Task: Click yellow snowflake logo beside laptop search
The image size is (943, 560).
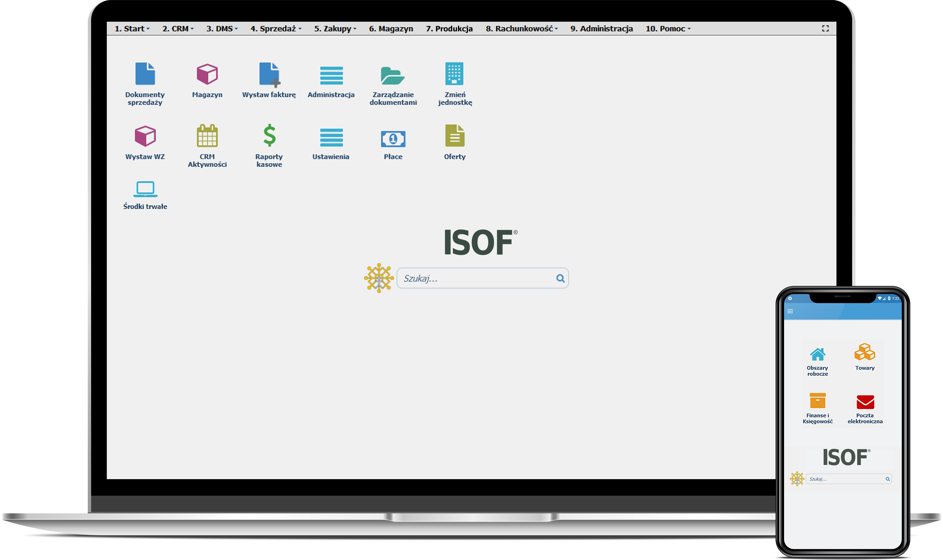Action: point(379,278)
